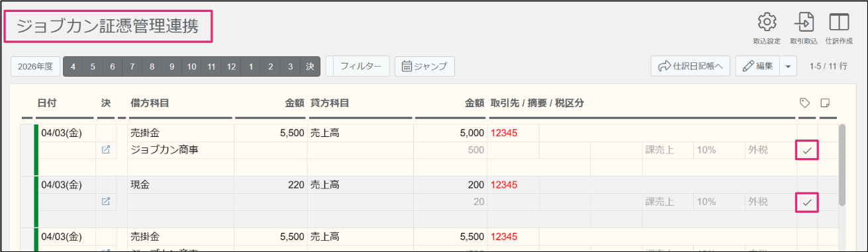The height and width of the screenshot is (252, 868).
Task: Click the memo note icon column header
Action: pyautogui.click(x=825, y=103)
